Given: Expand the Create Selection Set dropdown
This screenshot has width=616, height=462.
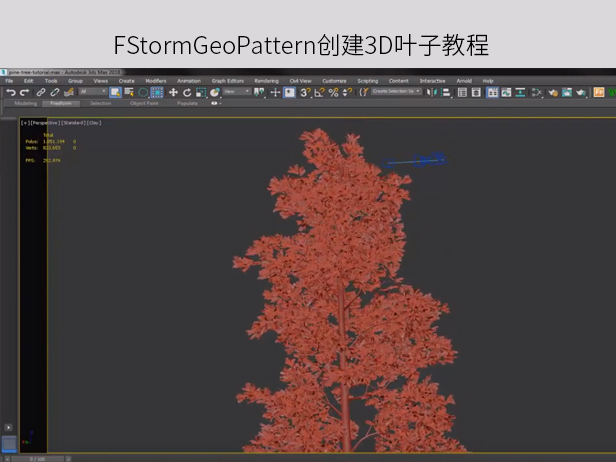Looking at the screenshot, I should (x=395, y=92).
